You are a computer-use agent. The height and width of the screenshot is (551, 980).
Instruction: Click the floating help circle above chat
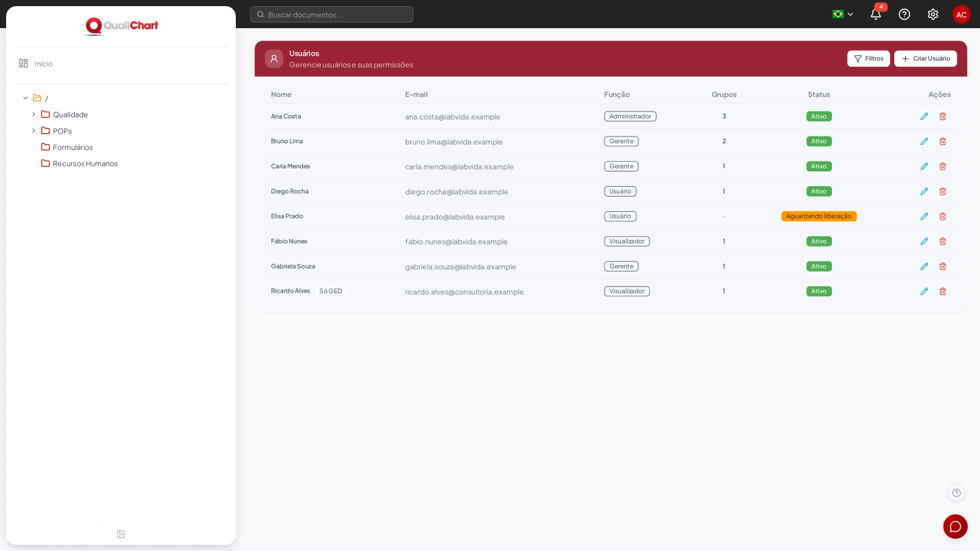coord(956,493)
